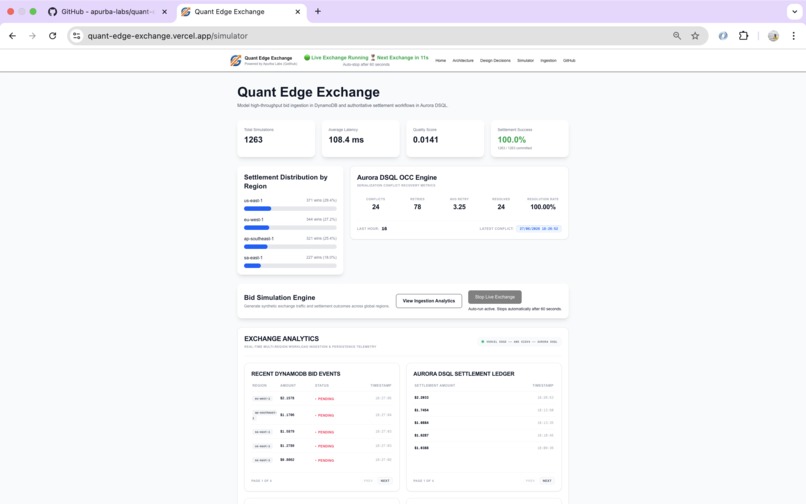Screen dimensions: 806x504
Task: Open the GitHub nav link
Action: point(569,61)
